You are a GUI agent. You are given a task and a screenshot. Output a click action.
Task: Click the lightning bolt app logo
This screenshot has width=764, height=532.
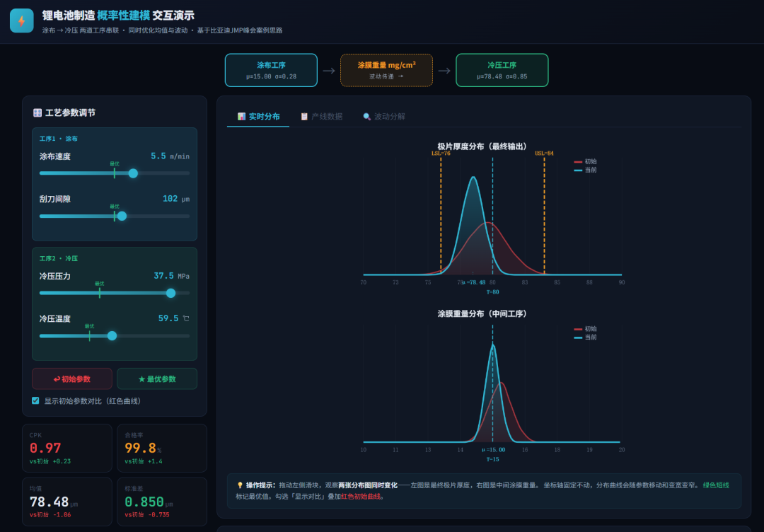pos(22,21)
